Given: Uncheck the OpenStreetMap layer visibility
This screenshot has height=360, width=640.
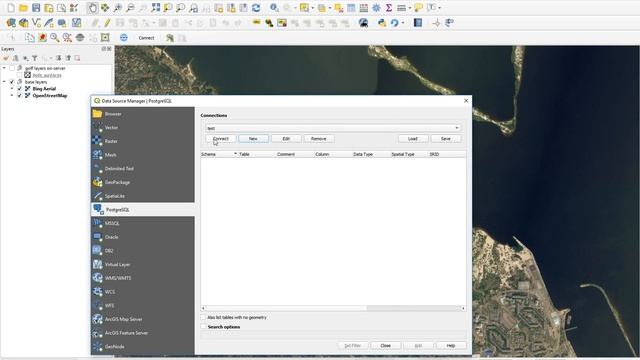Looking at the screenshot, I should click(20, 96).
